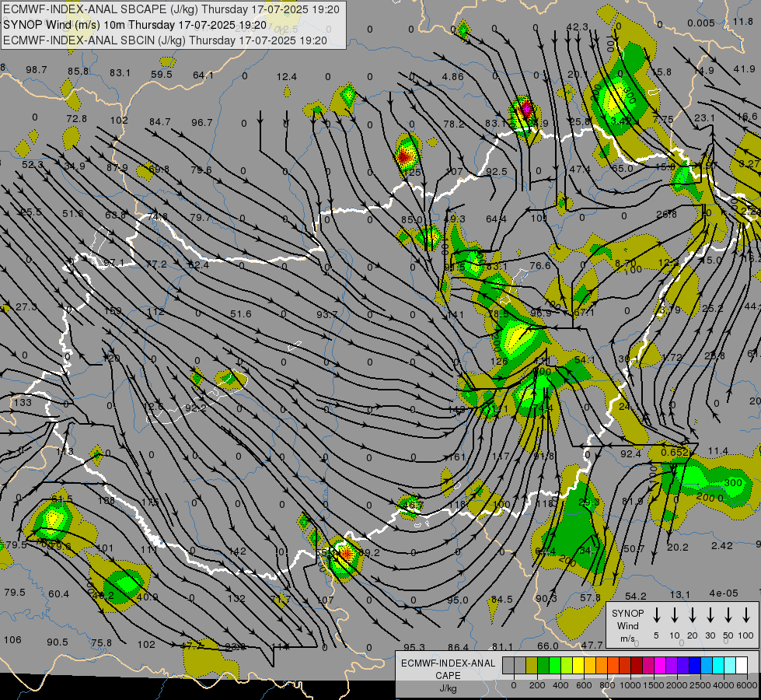Click the 1000 tick label in the CAPE legend
This screenshot has width=761, height=700.
pos(630,685)
